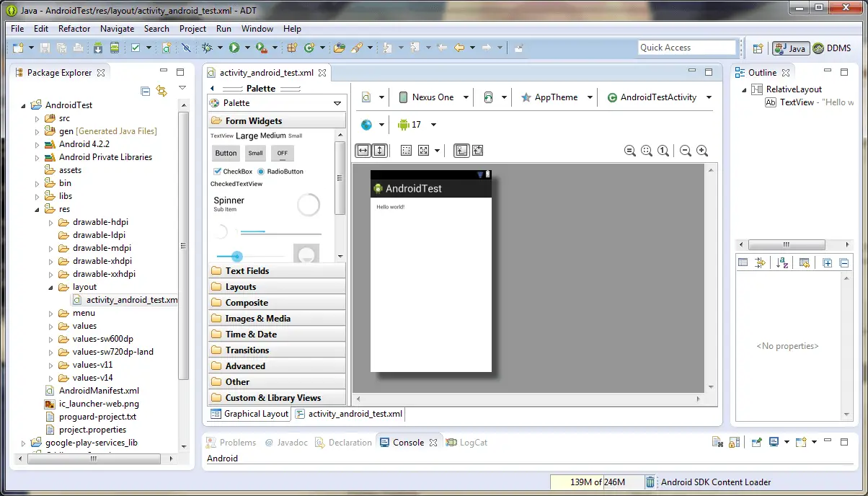Open the LogCat view
This screenshot has height=496, width=868.
pos(467,442)
